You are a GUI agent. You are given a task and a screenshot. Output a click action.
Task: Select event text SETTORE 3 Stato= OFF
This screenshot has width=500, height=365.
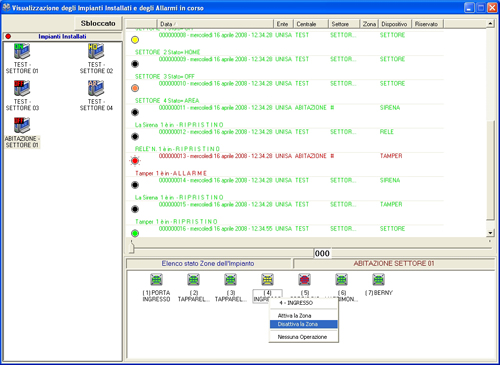(165, 76)
